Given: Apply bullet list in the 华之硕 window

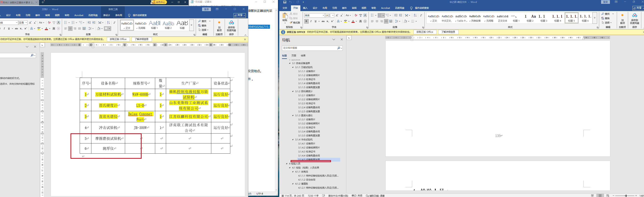Looking at the screenshot, I should tap(372, 15).
